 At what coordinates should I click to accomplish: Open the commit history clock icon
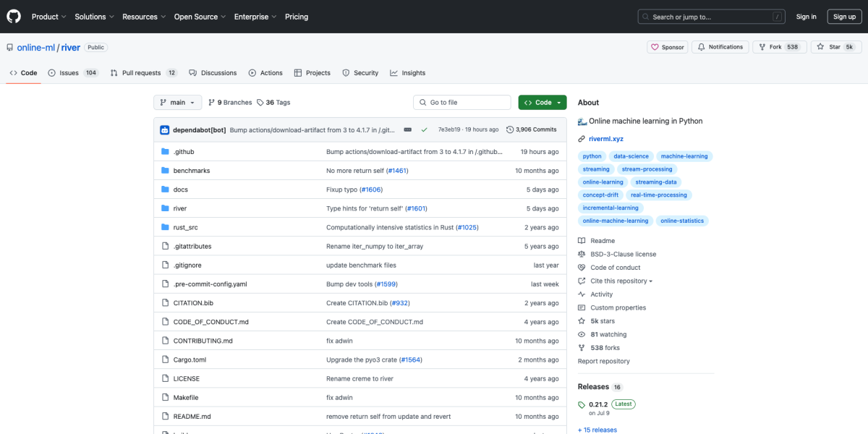[x=510, y=129]
